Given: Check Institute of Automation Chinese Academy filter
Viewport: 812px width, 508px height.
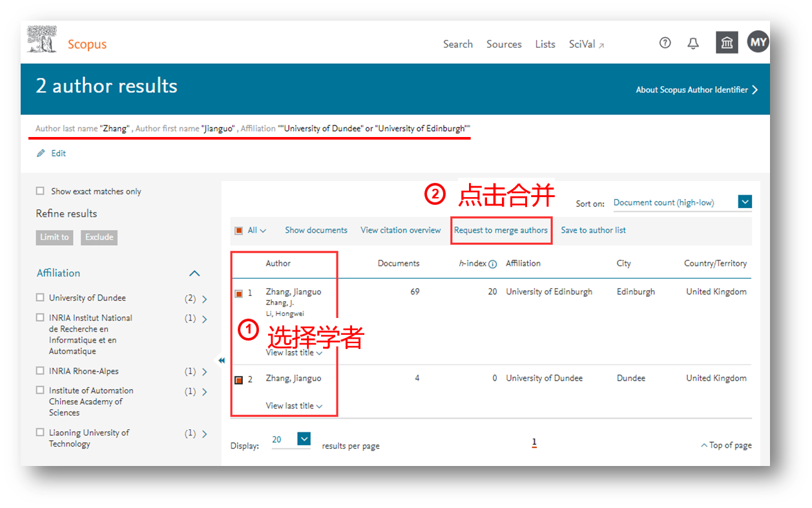Looking at the screenshot, I should tap(40, 390).
